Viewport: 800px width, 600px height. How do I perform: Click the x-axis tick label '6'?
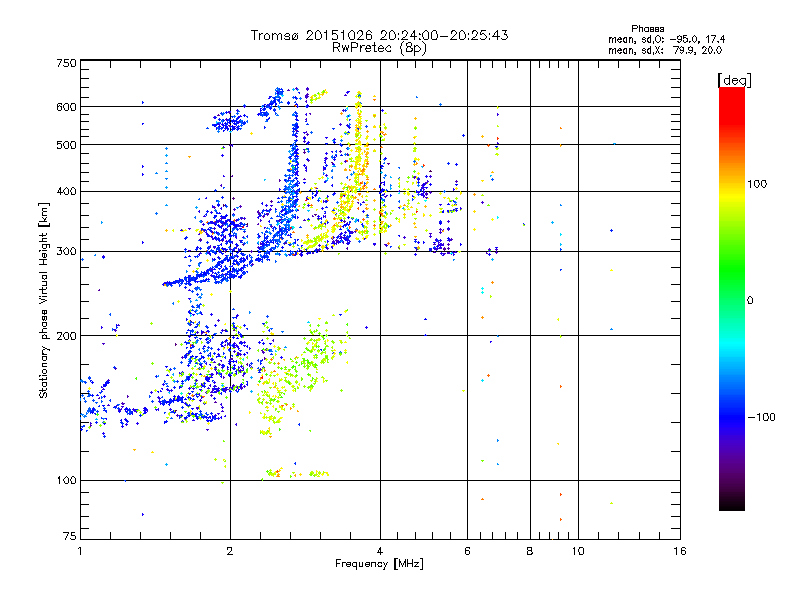click(467, 551)
